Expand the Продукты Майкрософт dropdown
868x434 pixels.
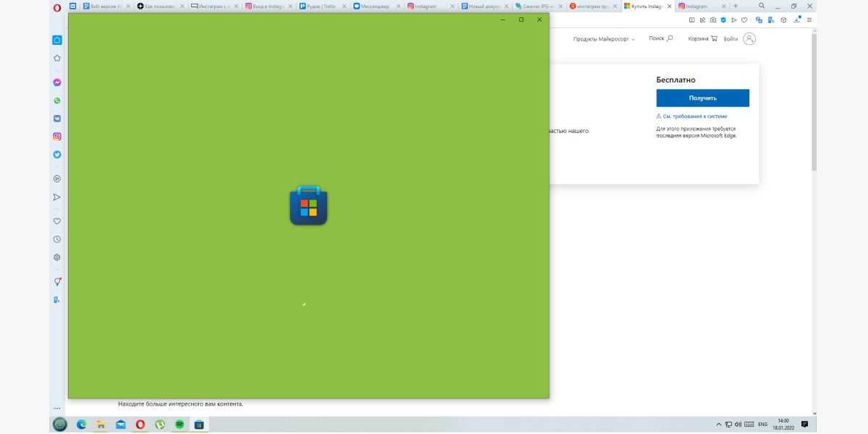coord(603,39)
